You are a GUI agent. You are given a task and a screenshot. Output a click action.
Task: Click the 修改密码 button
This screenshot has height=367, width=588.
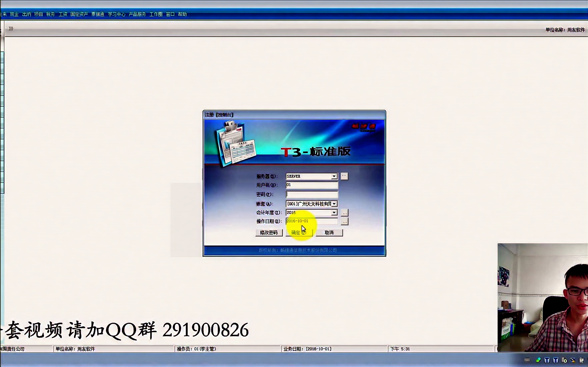click(x=269, y=233)
